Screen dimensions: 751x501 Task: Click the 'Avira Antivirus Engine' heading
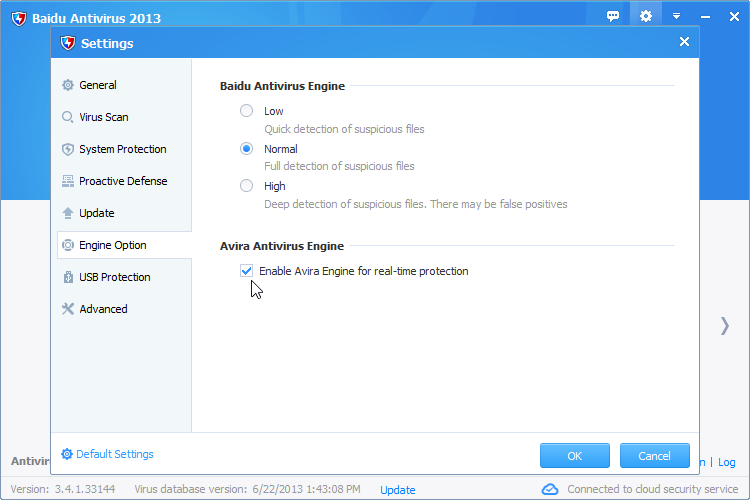coord(282,246)
